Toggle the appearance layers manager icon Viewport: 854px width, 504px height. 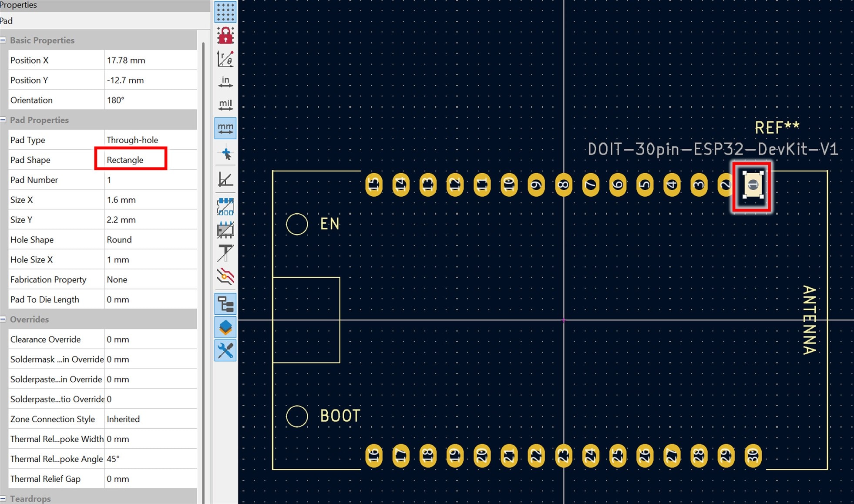225,327
